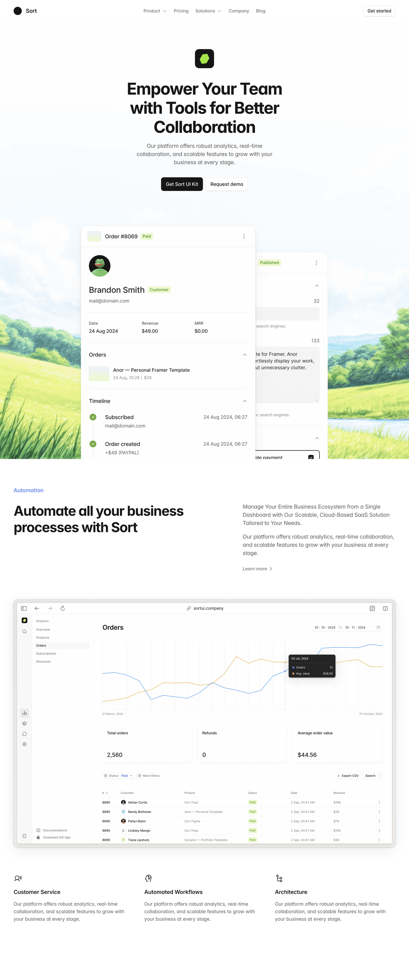Screen dimensions: 409x980
Task: Click Download iOS App in sidebar
Action: (53, 837)
